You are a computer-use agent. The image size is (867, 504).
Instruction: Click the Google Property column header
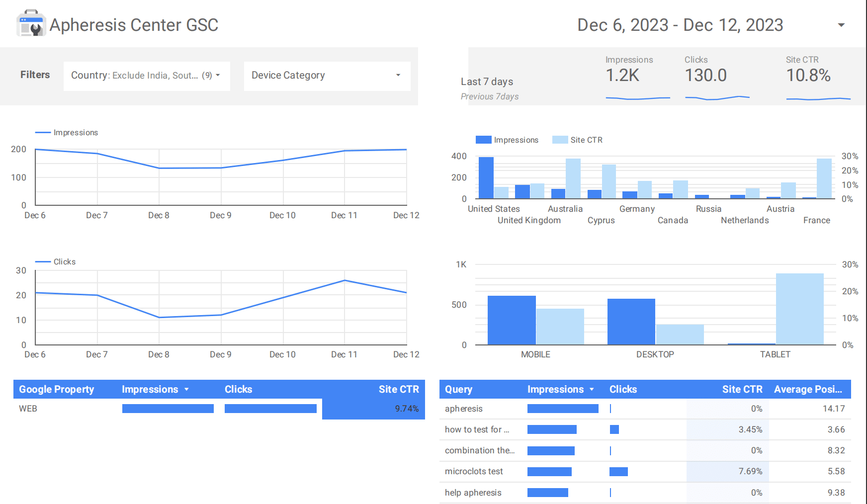tap(57, 389)
